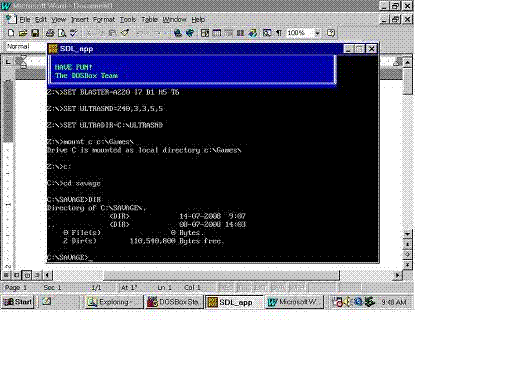Open the Window menu in Word
This screenshot has width=512, height=384.
click(174, 20)
